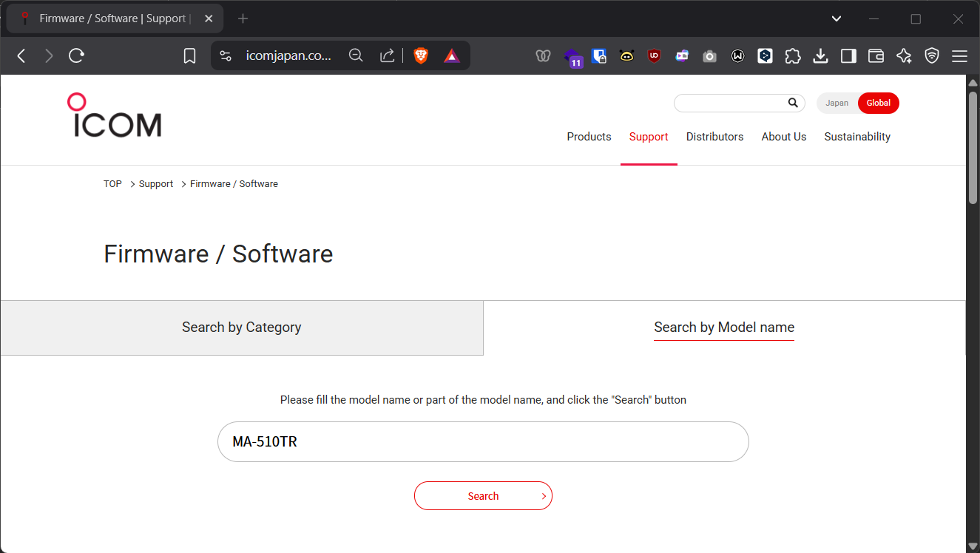The width and height of the screenshot is (980, 553).
Task: Click the Brave Wallet icon
Action: 876,55
